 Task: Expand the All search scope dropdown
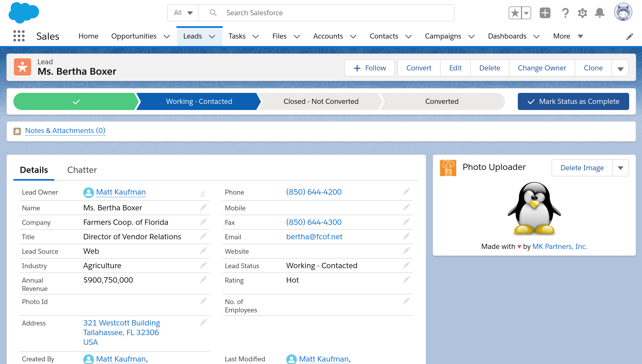click(183, 13)
